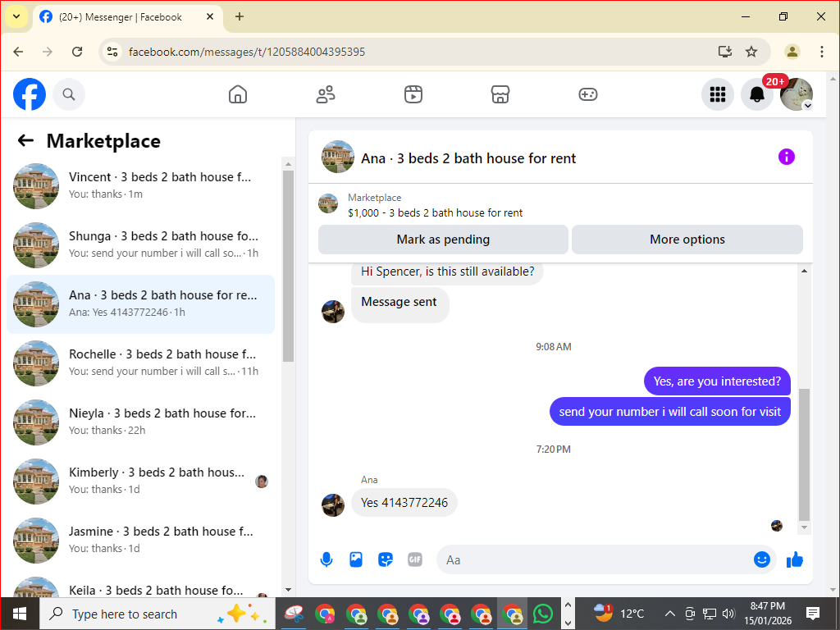Viewport: 840px width, 630px height.
Task: Click scroll-up arrow of chat pane
Action: tap(804, 271)
